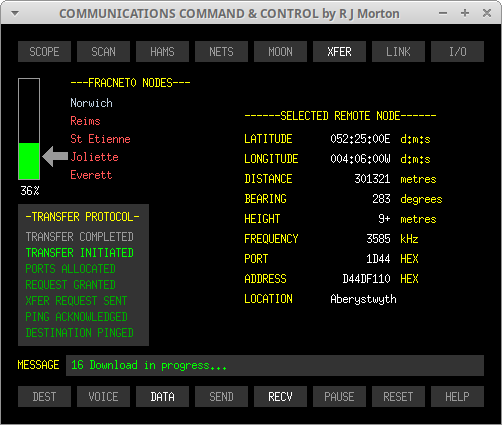Image resolution: width=502 pixels, height=425 pixels.
Task: Switch to the SCAN tab
Action: 103,52
